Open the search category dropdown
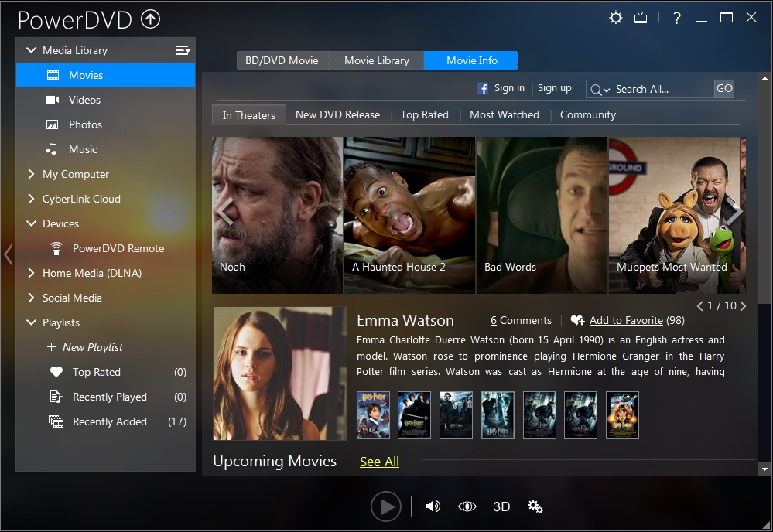Screen dimensions: 773x532 [x=600, y=90]
